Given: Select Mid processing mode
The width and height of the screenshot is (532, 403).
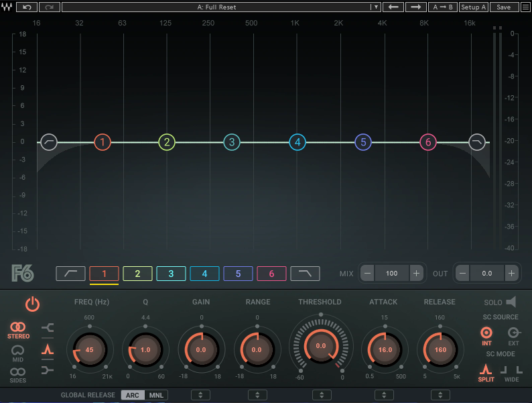Looking at the screenshot, I should [x=18, y=353].
